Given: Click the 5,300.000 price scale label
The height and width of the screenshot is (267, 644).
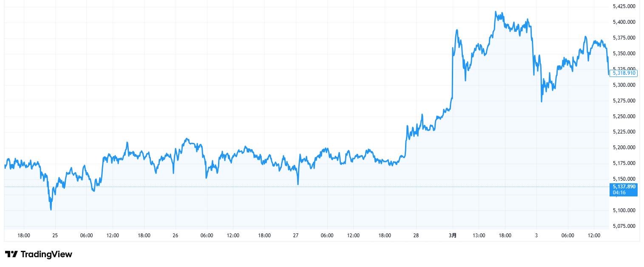Looking at the screenshot, I should (x=624, y=85).
